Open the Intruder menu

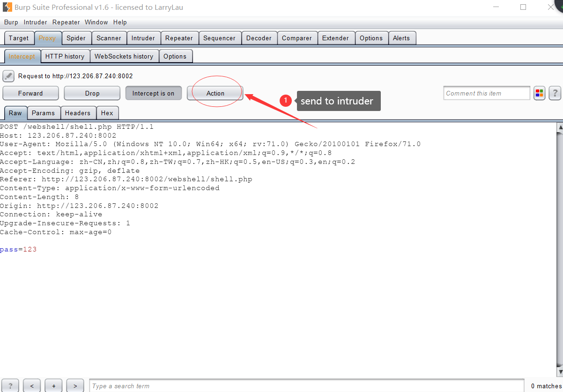36,22
